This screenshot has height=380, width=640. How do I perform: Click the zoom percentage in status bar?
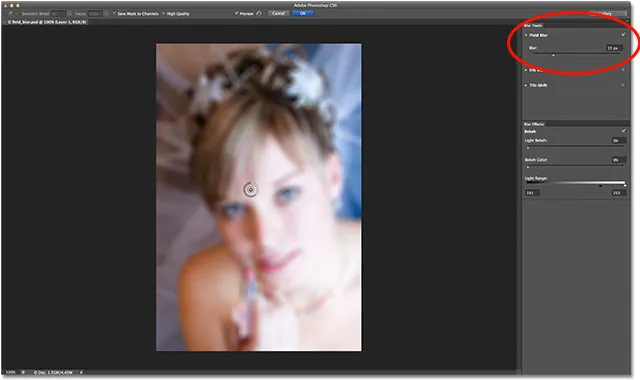tap(11, 372)
